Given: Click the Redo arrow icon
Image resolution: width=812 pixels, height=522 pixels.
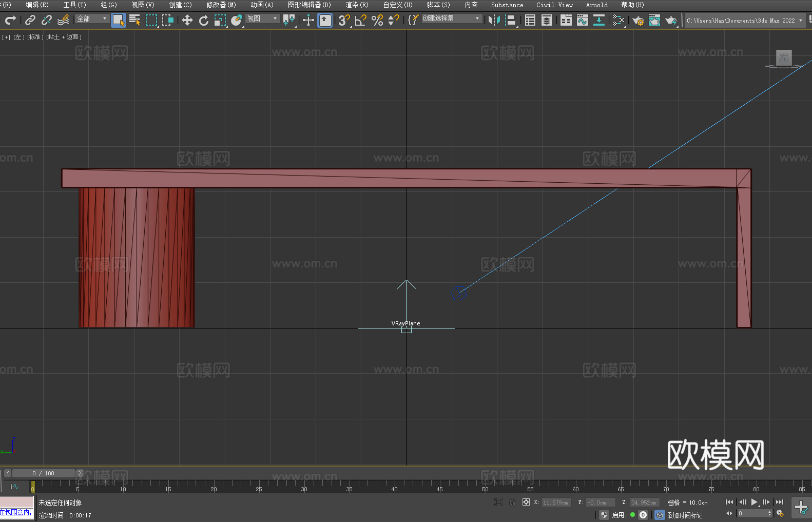Looking at the screenshot, I should click(x=10, y=20).
